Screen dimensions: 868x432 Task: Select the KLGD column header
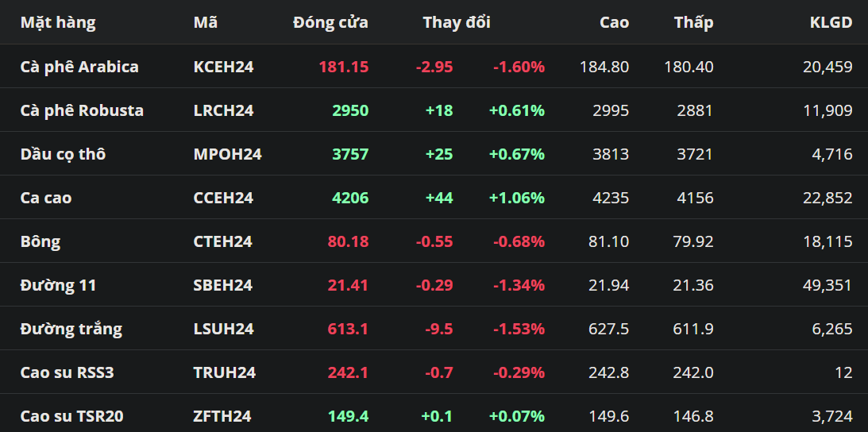point(831,22)
